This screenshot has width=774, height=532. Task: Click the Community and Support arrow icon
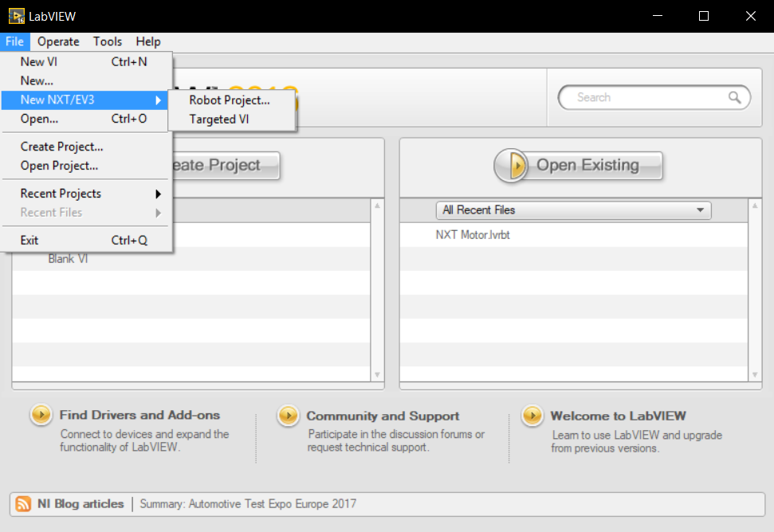tap(289, 416)
